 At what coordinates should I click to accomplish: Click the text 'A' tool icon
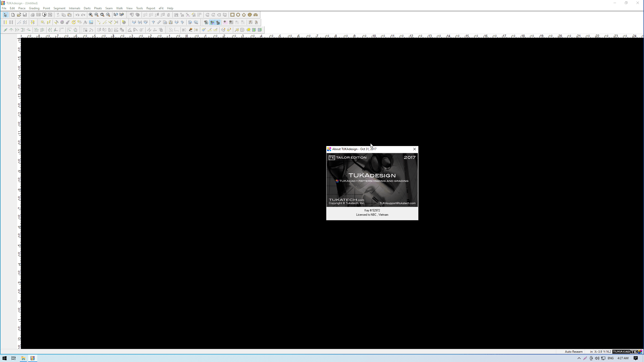pyautogui.click(x=85, y=22)
